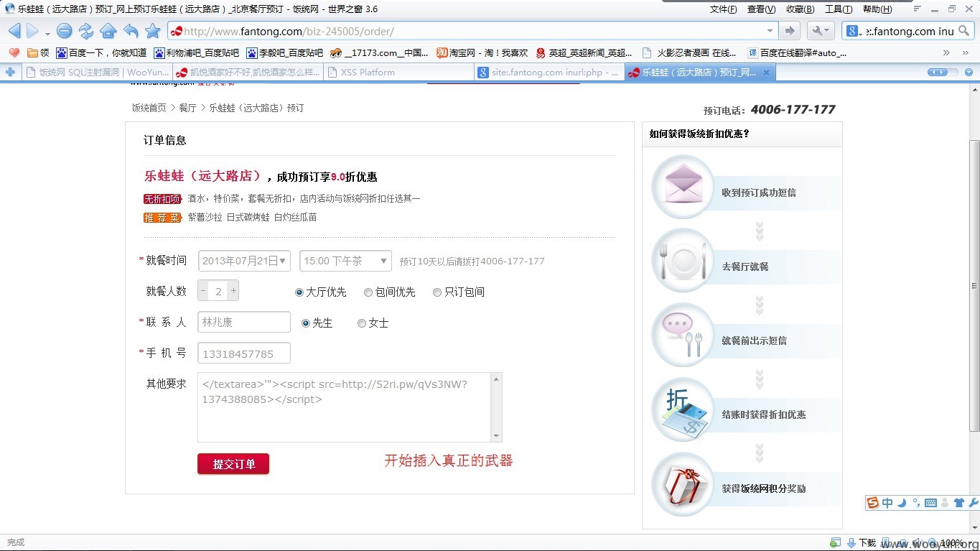
Task: Switch to 饭统网 SQL注射漏洞 WooYun tab
Action: (98, 73)
